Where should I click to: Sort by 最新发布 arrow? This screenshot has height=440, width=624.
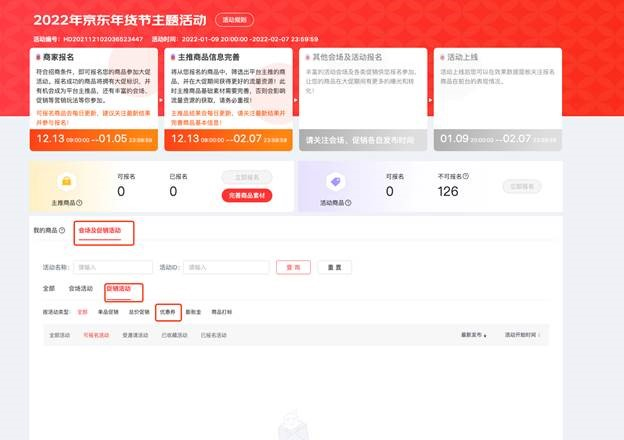pos(485,335)
